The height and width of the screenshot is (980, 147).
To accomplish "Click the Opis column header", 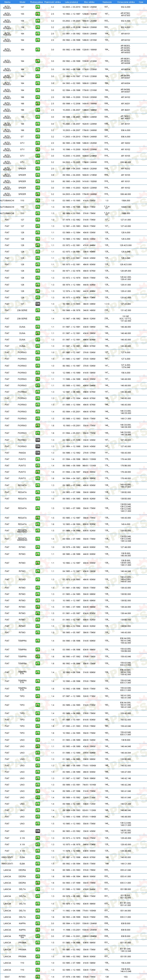I will 141,2.
